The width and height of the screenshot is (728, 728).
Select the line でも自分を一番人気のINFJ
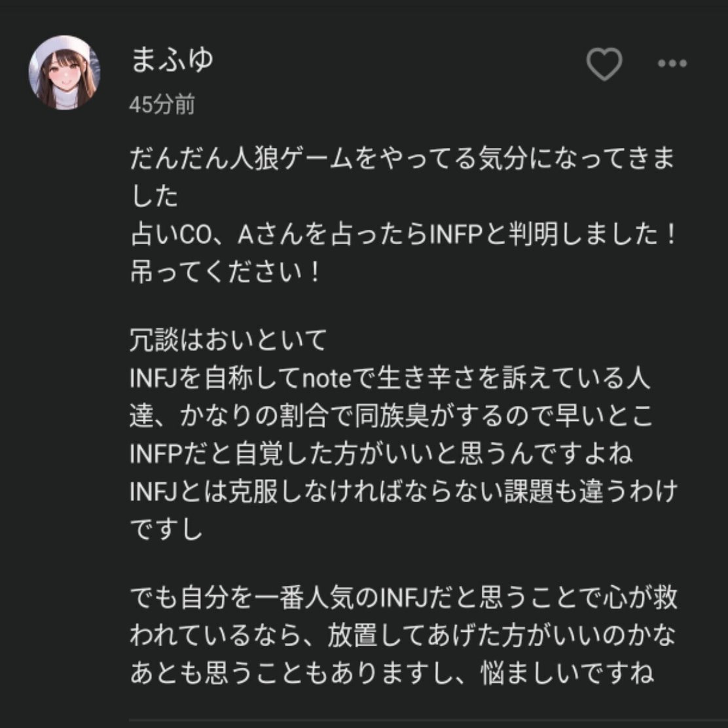pyautogui.click(x=403, y=598)
